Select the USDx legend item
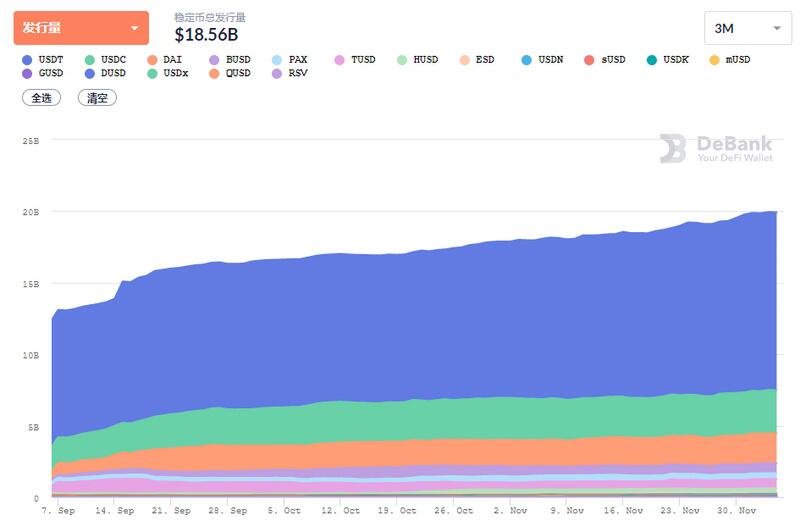The width and height of the screenshot is (800, 532). point(167,73)
